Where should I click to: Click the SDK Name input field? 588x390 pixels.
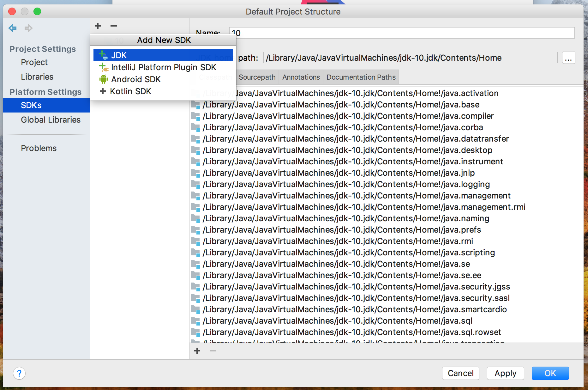(402, 33)
